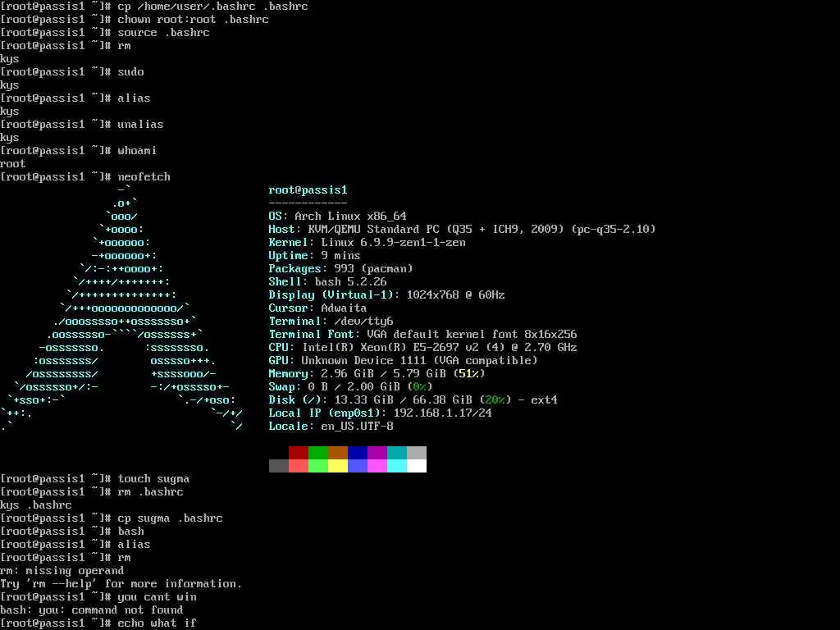
Task: Click the 'sudo' command line
Action: (72, 72)
